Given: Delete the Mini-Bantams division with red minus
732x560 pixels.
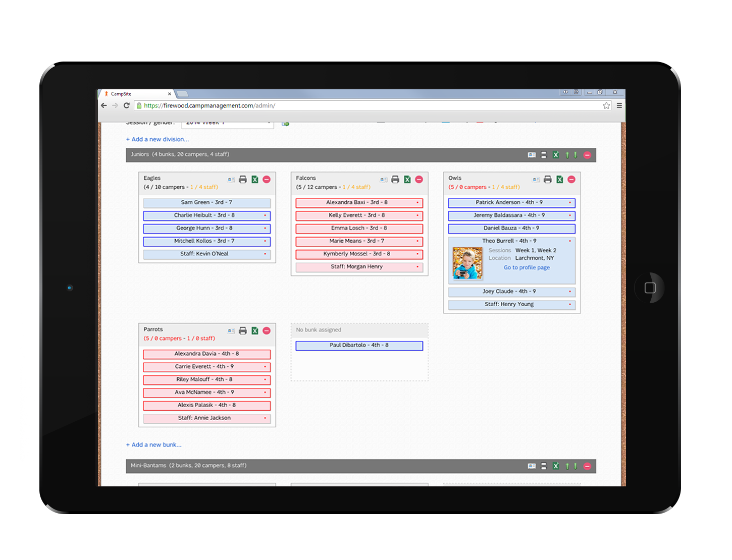Looking at the screenshot, I should [x=587, y=466].
